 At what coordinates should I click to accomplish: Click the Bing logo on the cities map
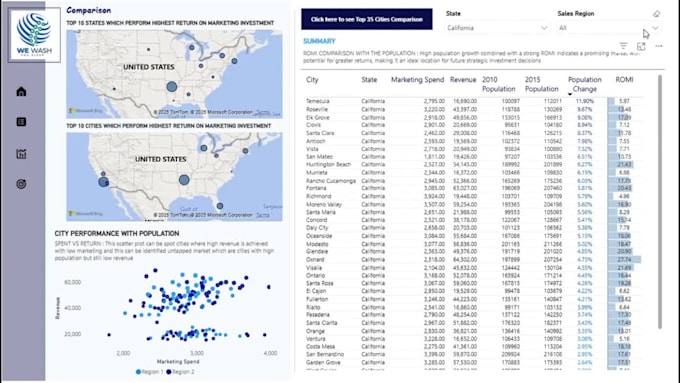(86, 213)
